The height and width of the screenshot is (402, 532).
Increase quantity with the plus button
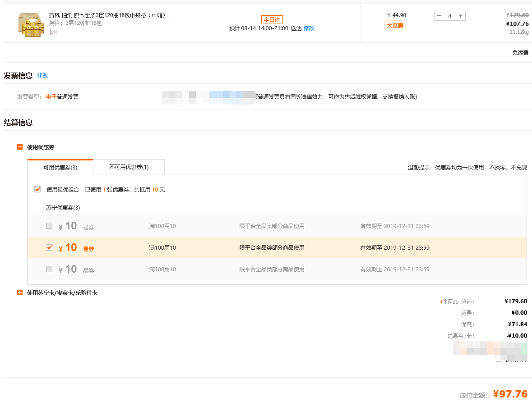coord(460,16)
